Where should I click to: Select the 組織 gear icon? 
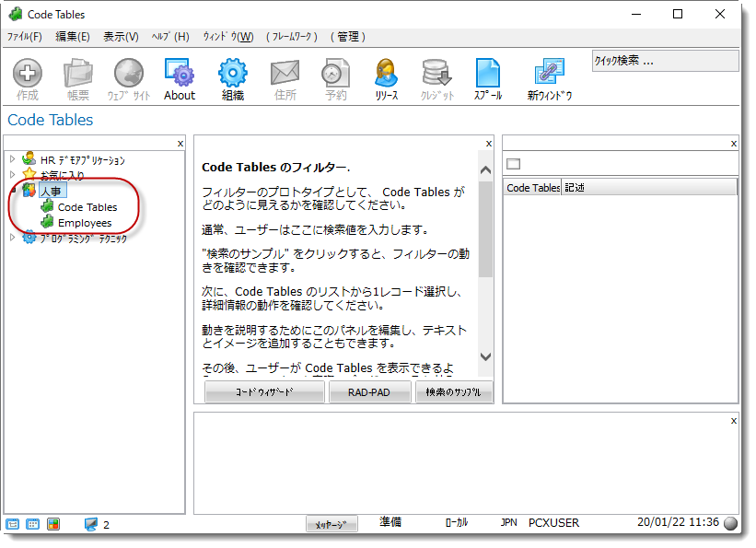coord(232,73)
